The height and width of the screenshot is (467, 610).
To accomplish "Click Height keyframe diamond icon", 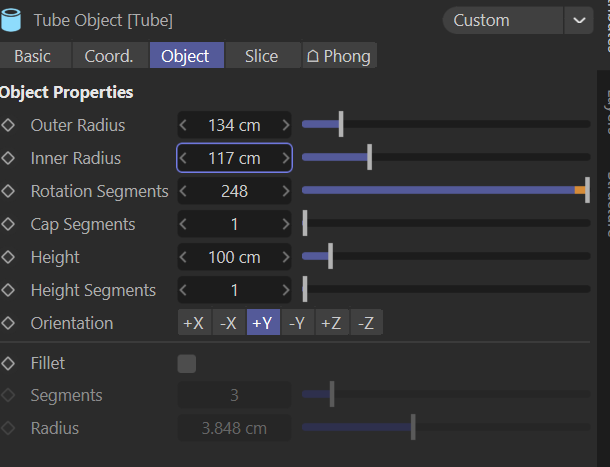I will (9, 257).
